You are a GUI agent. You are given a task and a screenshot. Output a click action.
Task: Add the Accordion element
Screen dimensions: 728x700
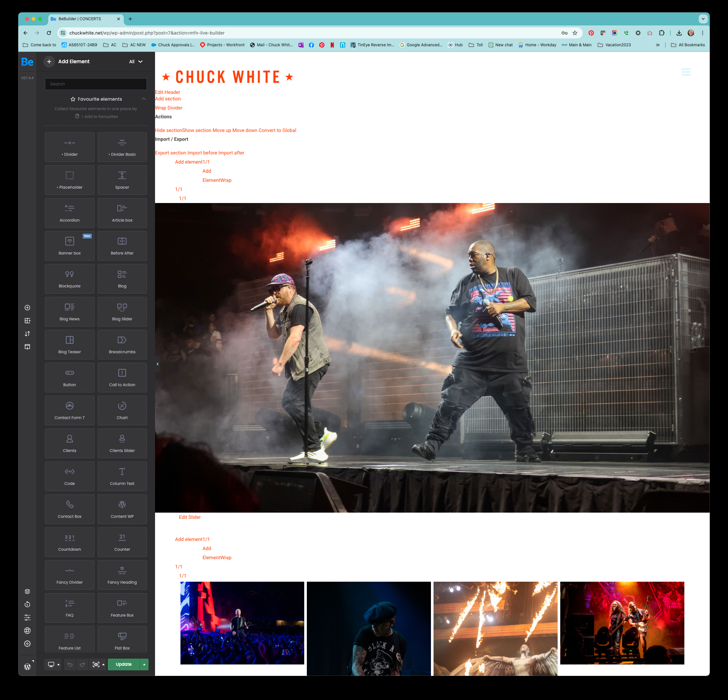pos(69,213)
